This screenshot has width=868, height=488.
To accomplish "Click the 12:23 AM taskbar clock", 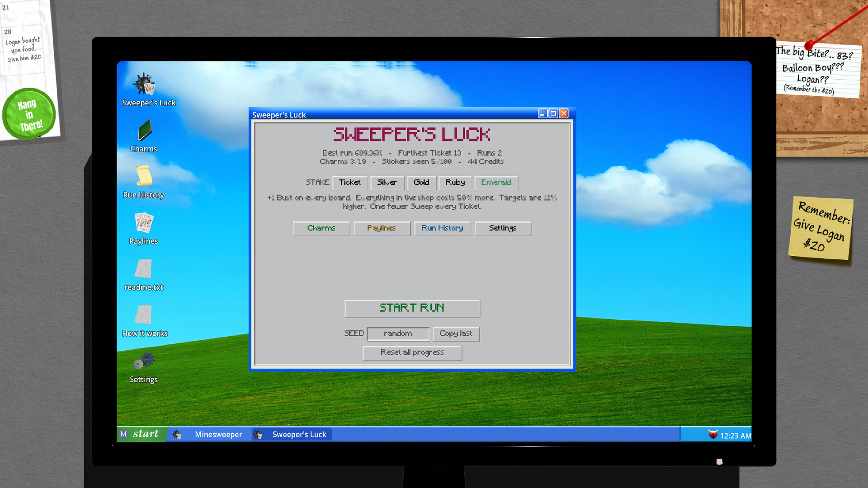I will (x=736, y=436).
